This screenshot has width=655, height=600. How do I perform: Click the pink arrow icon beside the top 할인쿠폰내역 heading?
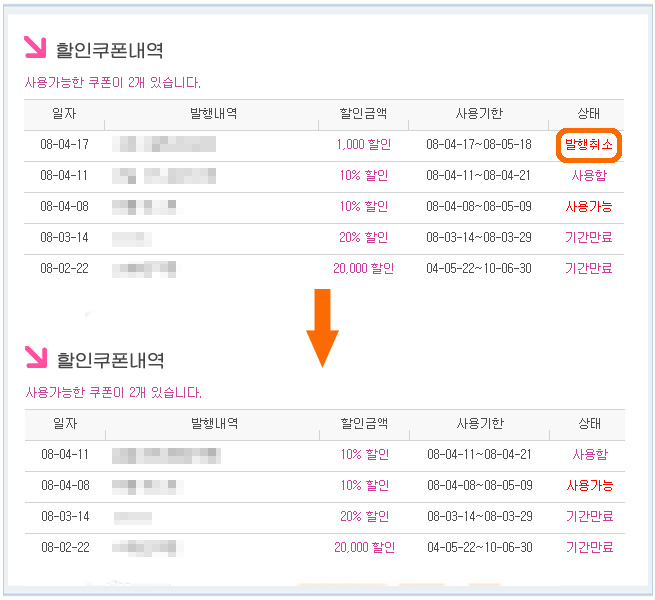point(35,47)
